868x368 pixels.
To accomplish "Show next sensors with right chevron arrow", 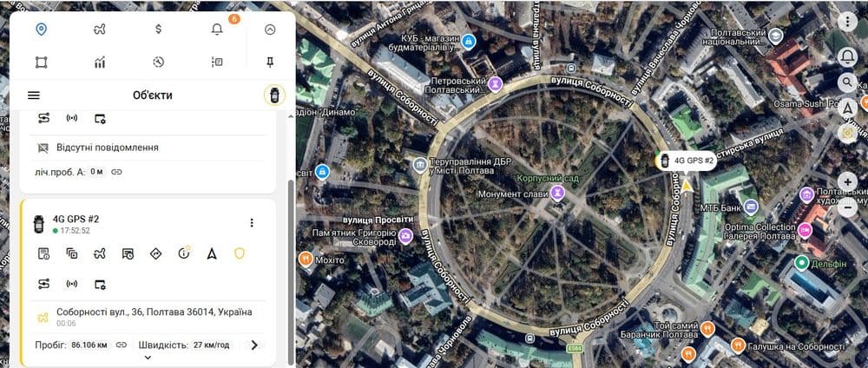I will pyautogui.click(x=254, y=345).
